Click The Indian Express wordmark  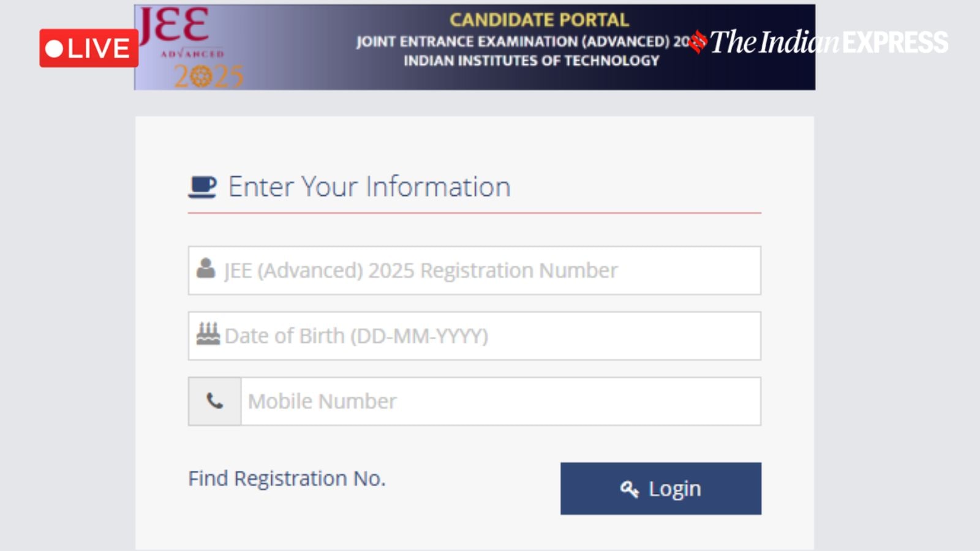[x=828, y=42]
